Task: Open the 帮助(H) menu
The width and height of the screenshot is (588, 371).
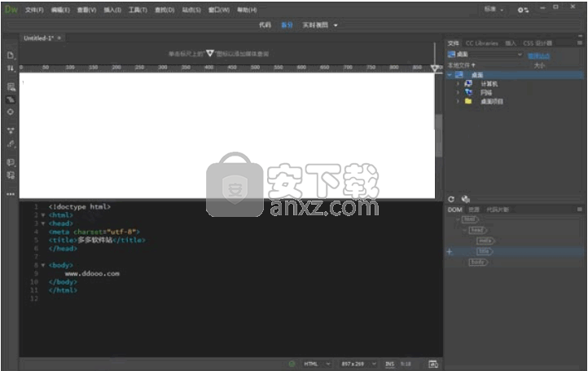Action: 247,10
